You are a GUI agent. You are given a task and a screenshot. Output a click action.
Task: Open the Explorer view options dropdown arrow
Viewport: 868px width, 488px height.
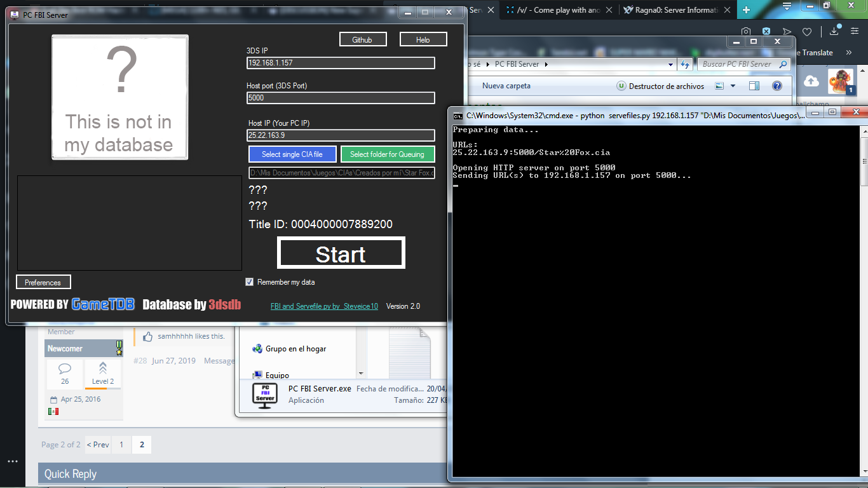coord(733,86)
